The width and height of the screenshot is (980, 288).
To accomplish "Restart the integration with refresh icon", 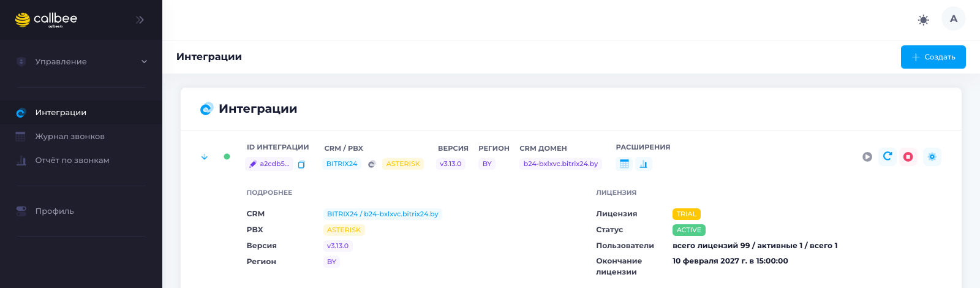I will pos(888,157).
